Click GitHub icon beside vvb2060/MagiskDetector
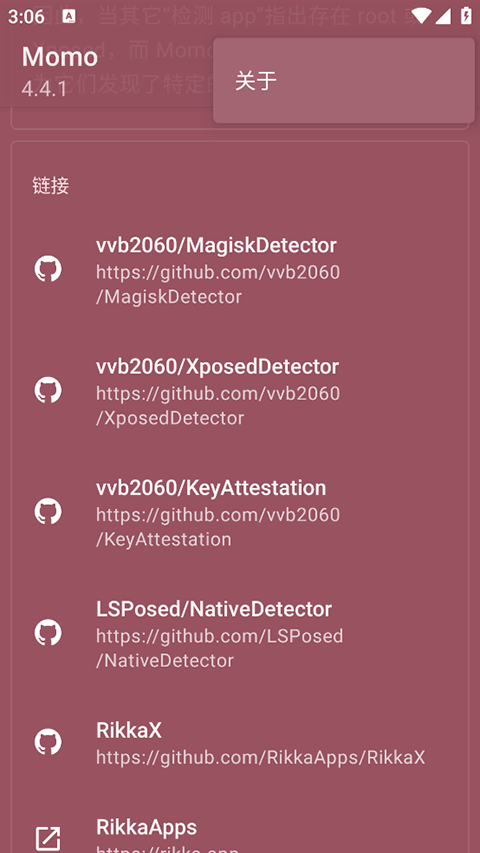The width and height of the screenshot is (480, 853). pyautogui.click(x=48, y=269)
